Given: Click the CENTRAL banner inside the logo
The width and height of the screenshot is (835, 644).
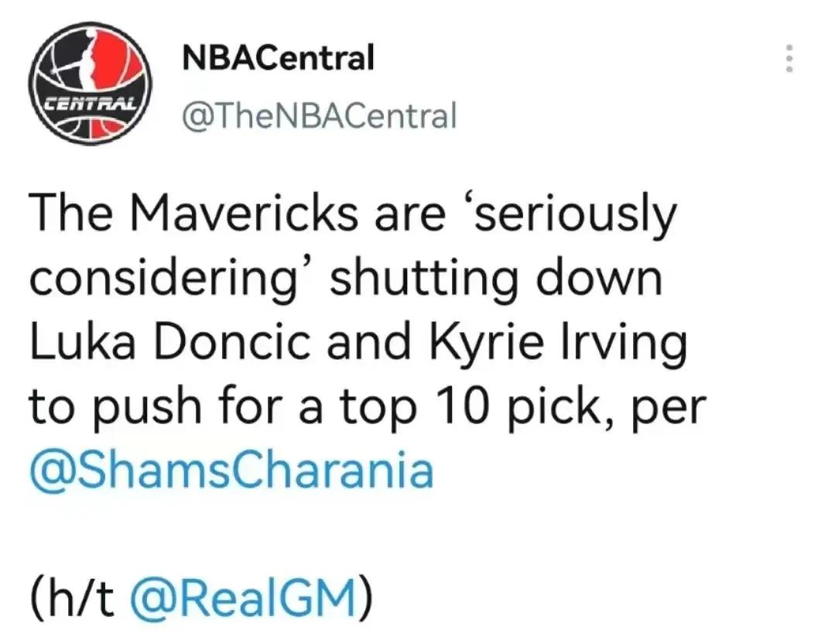Looking at the screenshot, I should pyautogui.click(x=90, y=104).
